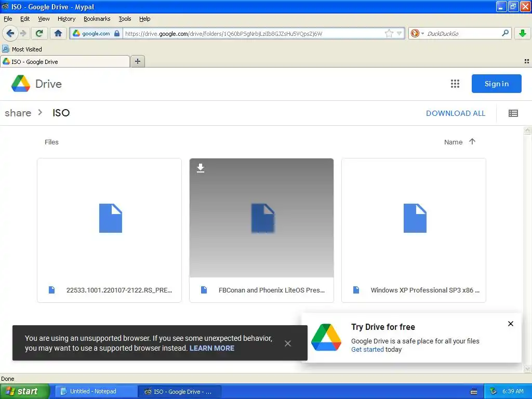Viewport: 532px width, 399px height.
Task: Go back using the browser back arrow
Action: (x=10, y=33)
